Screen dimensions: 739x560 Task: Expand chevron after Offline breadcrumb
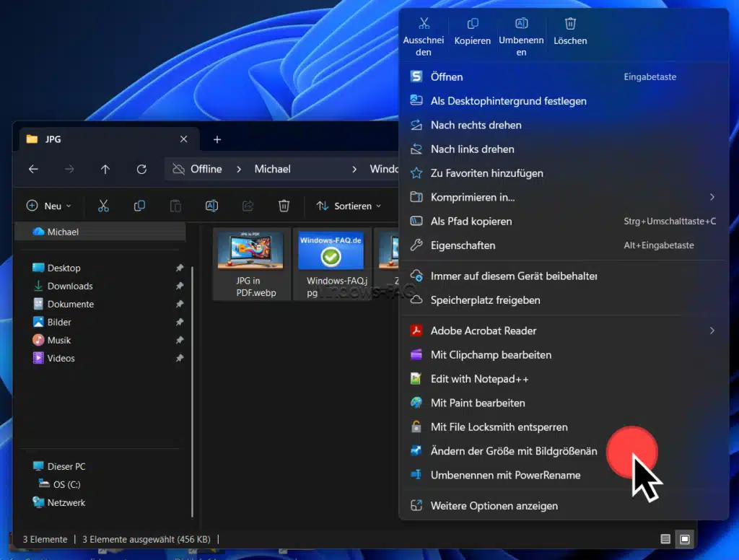point(239,169)
